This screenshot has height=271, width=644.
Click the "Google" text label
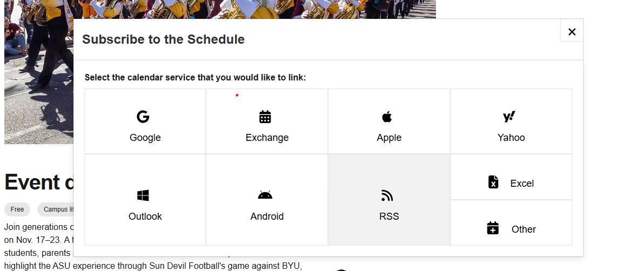click(145, 138)
